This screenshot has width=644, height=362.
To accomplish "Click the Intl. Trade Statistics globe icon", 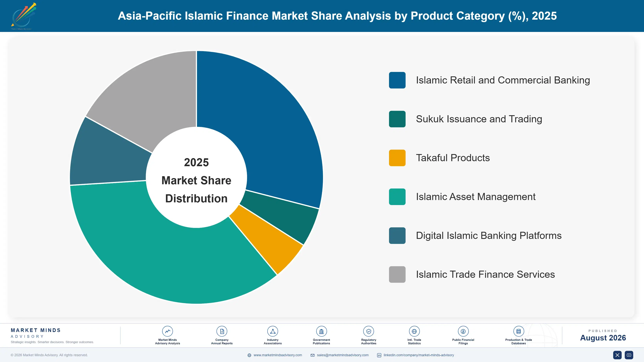I will coord(414,331).
